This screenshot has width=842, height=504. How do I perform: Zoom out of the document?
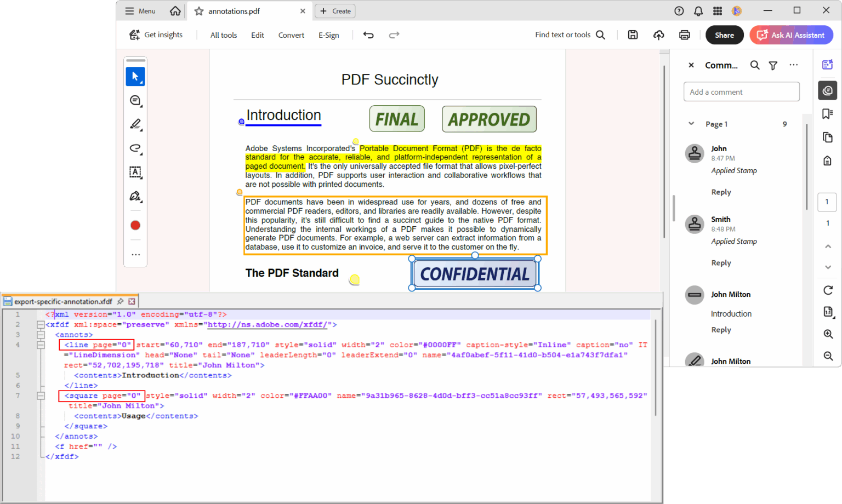point(828,356)
